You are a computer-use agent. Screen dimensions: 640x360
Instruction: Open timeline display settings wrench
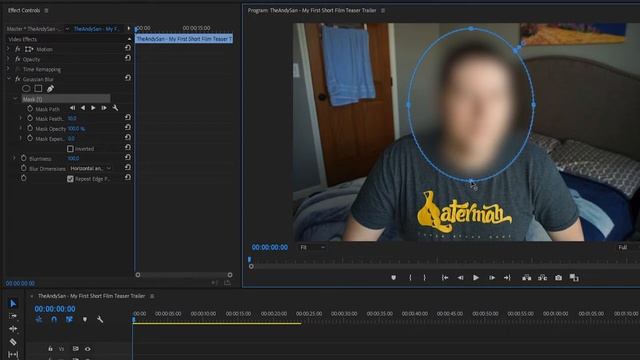coord(100,319)
